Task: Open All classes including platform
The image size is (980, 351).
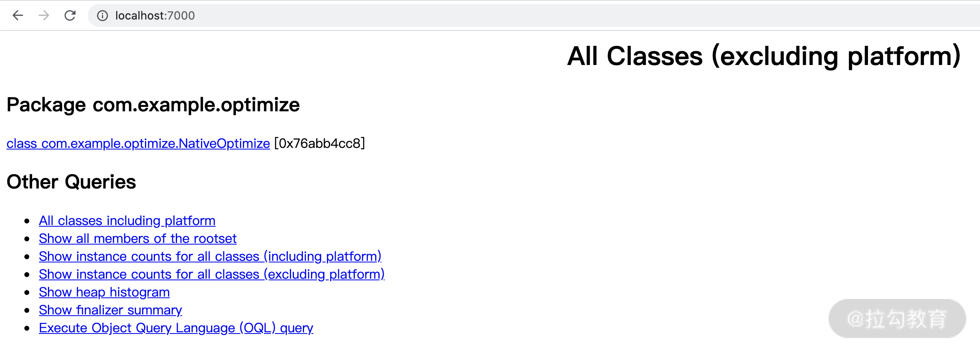Action: (x=127, y=221)
